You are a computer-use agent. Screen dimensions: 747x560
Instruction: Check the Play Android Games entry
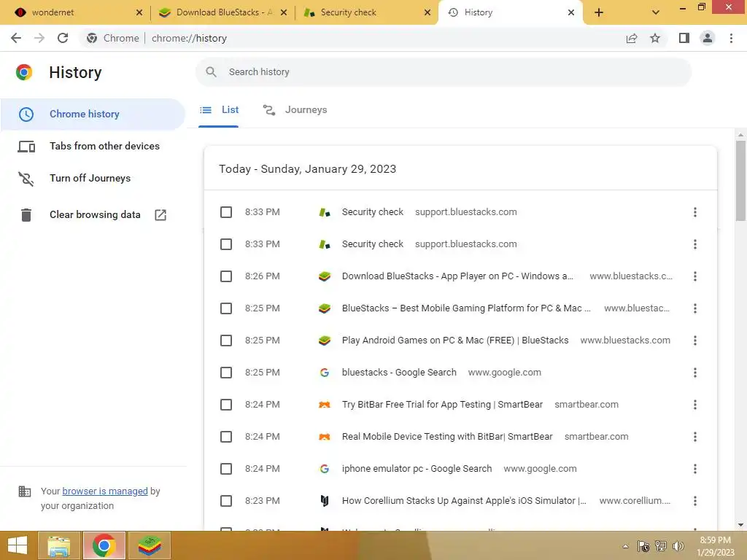click(x=226, y=341)
